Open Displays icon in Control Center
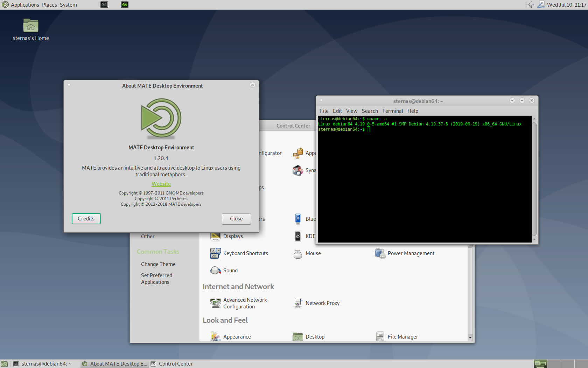This screenshot has height=368, width=588. [x=215, y=236]
